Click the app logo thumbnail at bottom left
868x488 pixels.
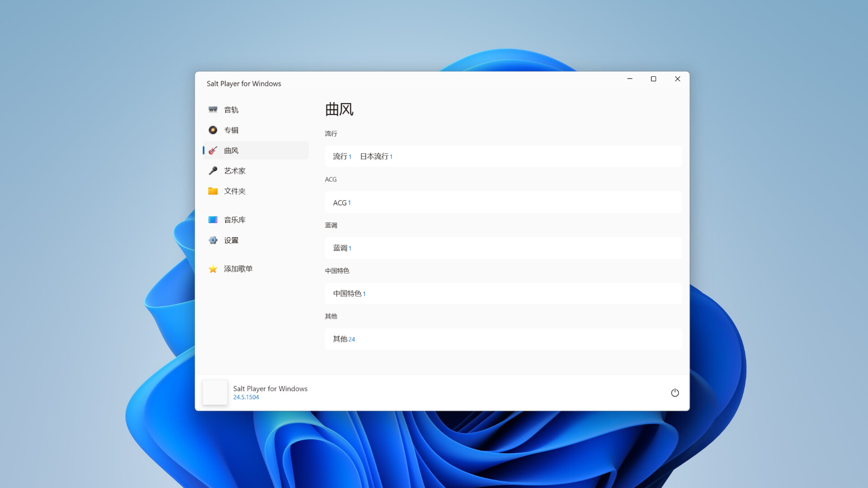tap(215, 392)
